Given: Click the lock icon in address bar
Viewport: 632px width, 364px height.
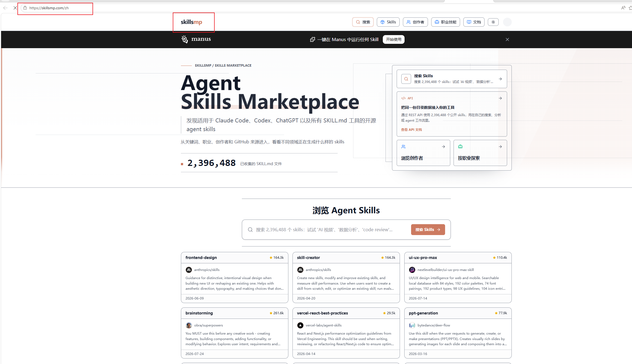Looking at the screenshot, I should (x=25, y=8).
